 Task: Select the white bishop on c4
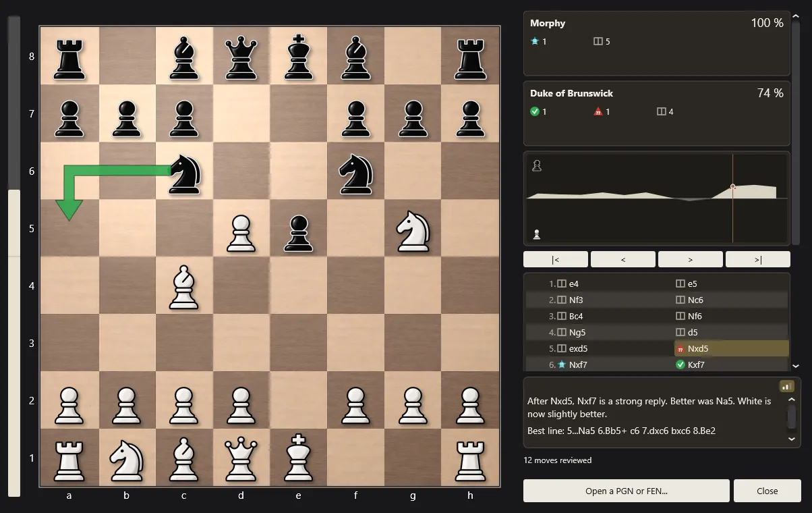183,286
